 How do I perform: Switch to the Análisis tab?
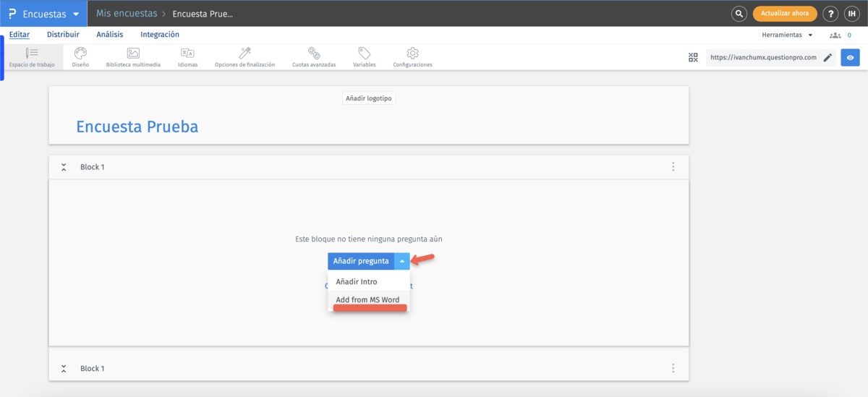[x=110, y=35]
